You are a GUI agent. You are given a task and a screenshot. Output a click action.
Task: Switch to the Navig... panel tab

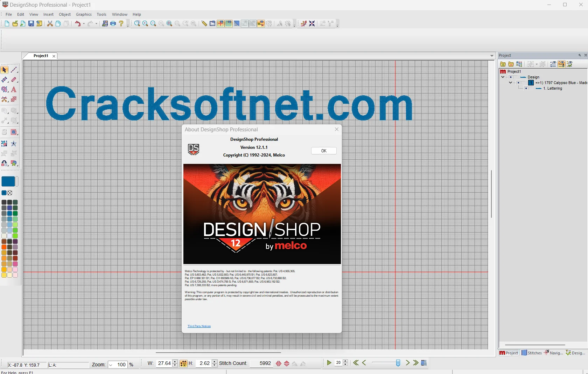tap(553, 353)
